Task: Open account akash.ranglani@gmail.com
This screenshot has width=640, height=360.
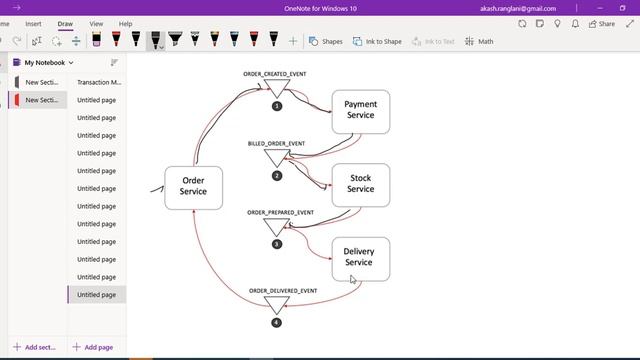Action: coord(518,8)
